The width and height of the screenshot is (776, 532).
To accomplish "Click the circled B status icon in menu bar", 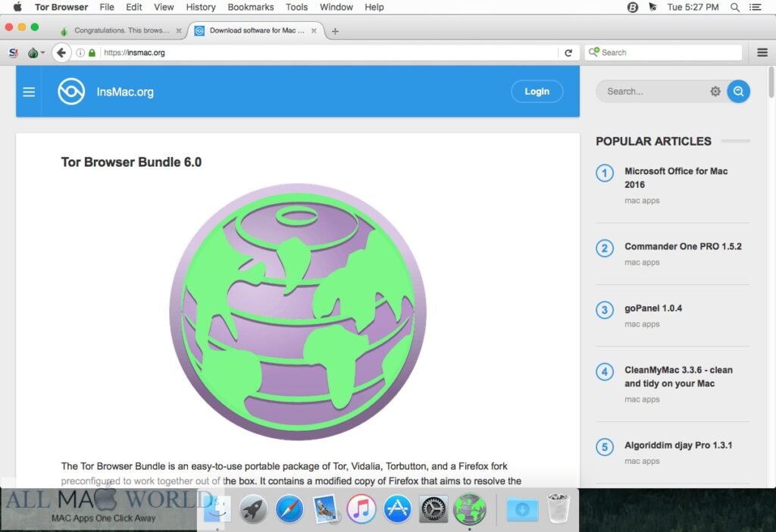I will pyautogui.click(x=633, y=7).
